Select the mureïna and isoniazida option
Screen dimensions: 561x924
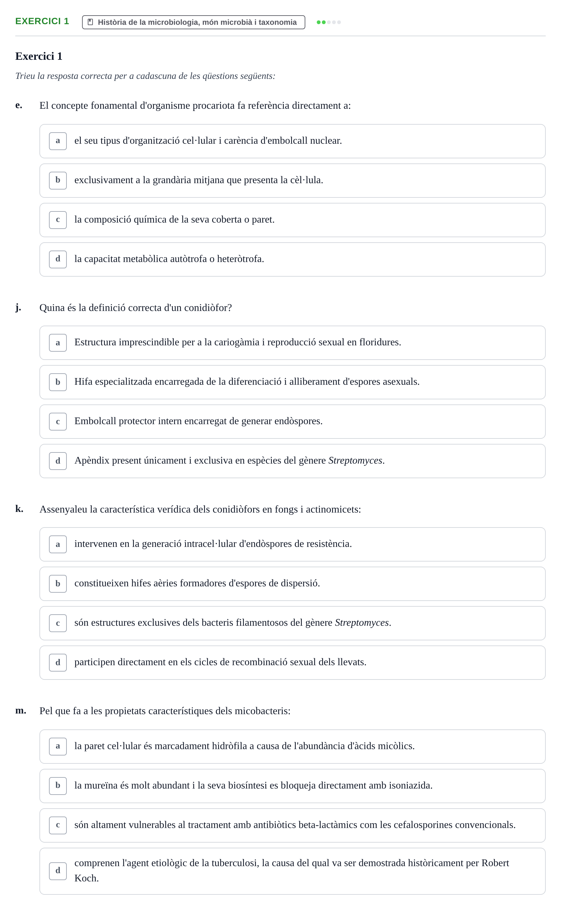click(x=293, y=786)
